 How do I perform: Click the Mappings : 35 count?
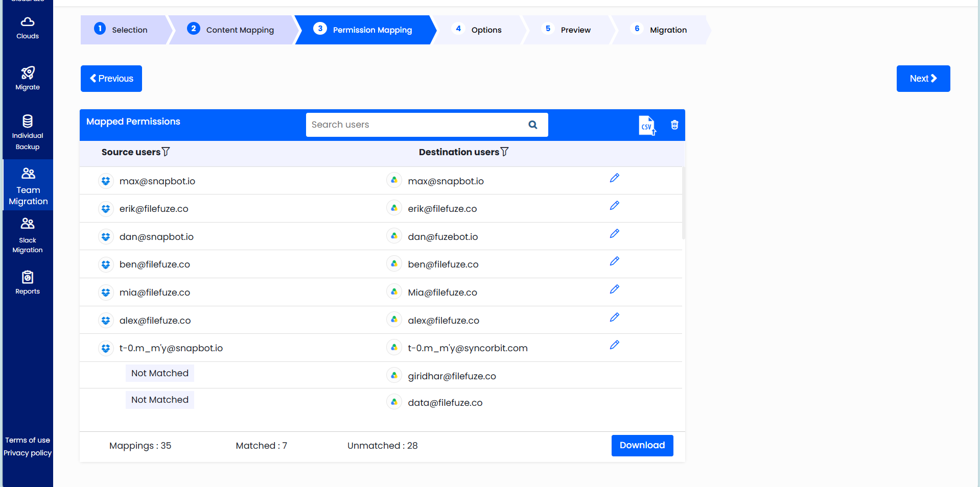[140, 446]
